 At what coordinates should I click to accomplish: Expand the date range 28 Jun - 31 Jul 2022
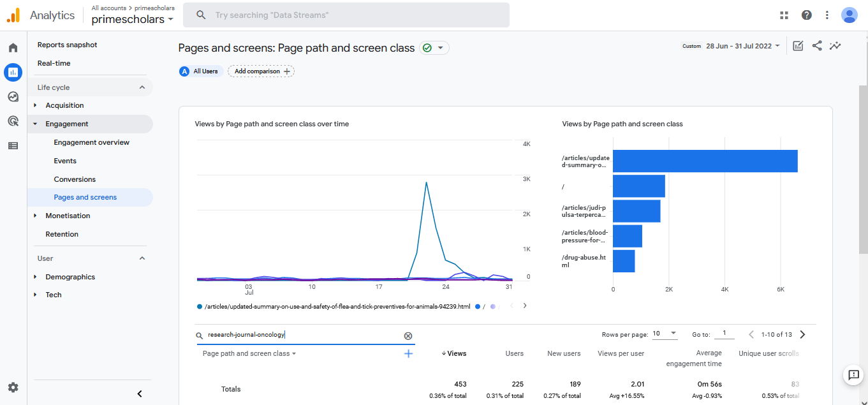(742, 46)
